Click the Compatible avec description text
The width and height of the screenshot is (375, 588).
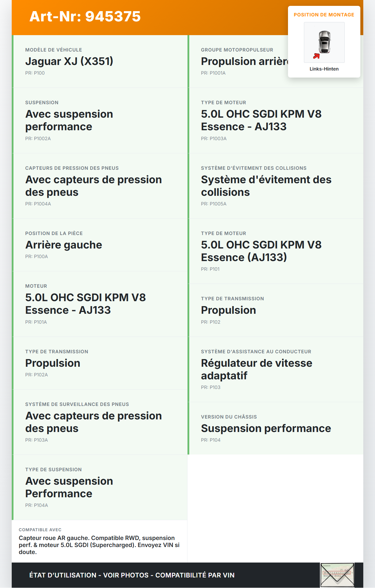tap(99, 545)
